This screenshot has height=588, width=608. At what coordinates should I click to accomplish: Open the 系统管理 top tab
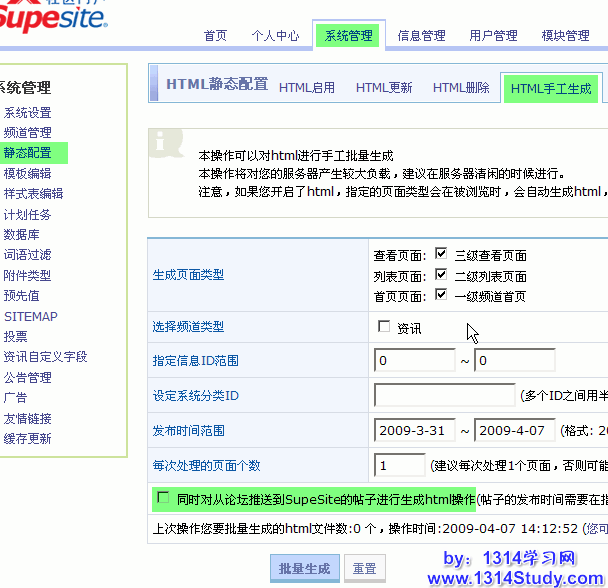[347, 36]
